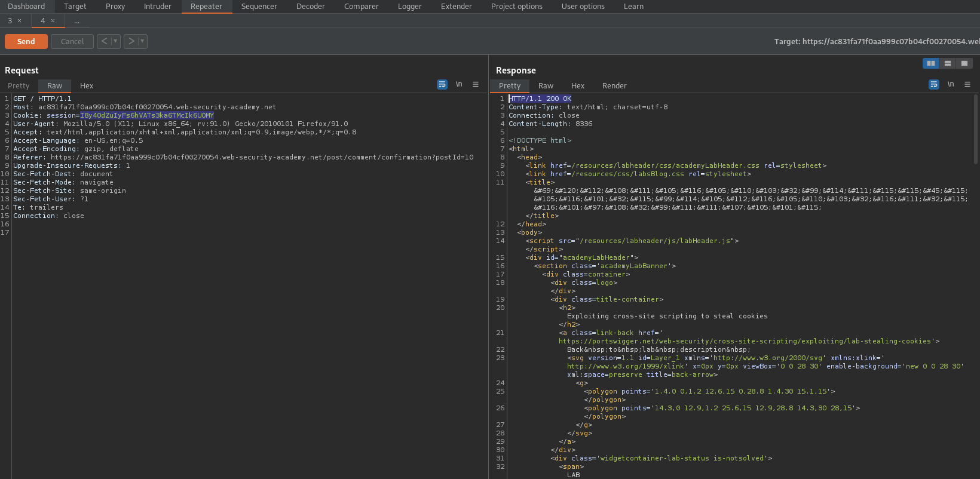Screen dimensions: 980x479
Task: Open Response panel hamburger options menu
Action: click(967, 85)
